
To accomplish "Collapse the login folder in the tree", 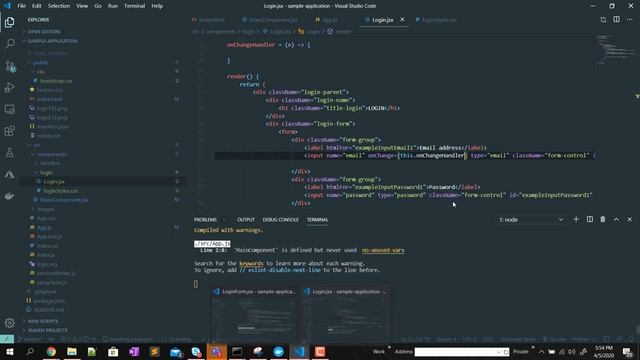I will [46, 172].
